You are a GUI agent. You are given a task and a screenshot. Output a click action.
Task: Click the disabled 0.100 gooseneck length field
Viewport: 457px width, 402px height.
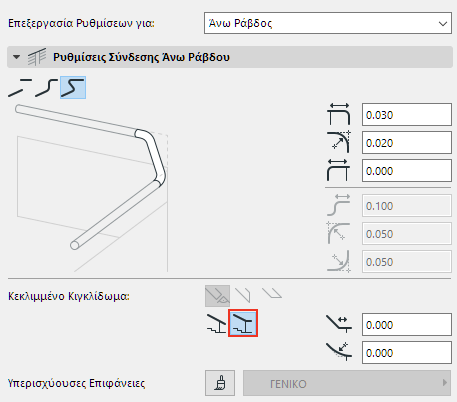coord(407,206)
